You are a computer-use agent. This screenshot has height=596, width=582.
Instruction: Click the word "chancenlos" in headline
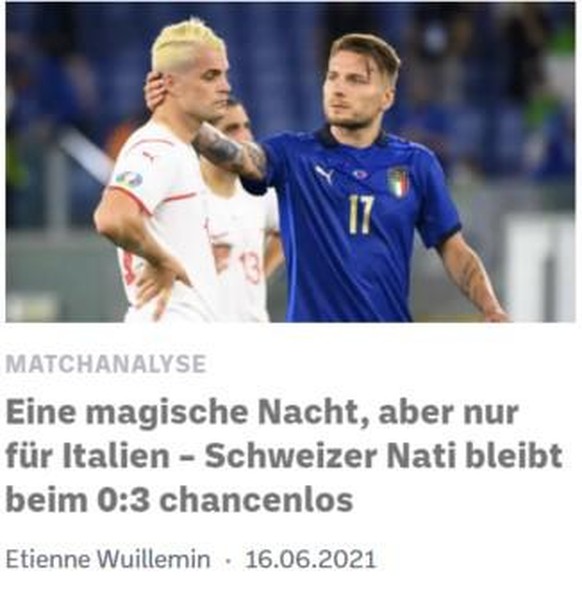(257, 500)
